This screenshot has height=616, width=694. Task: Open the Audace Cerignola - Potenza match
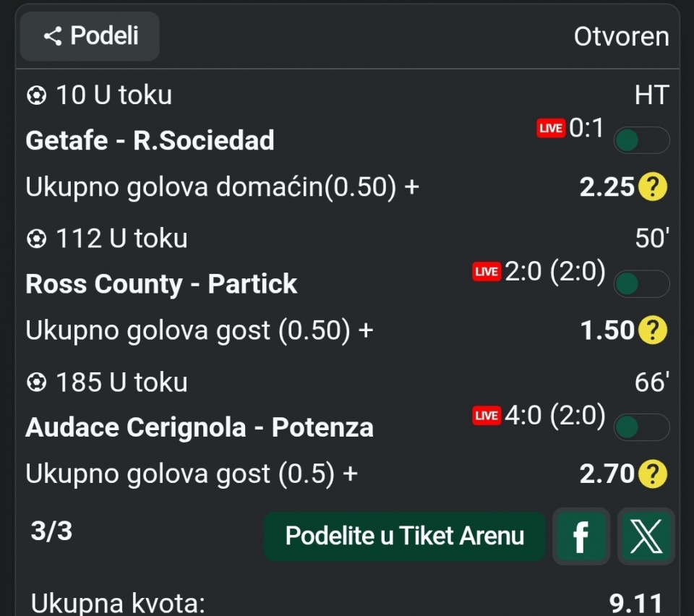(x=200, y=427)
